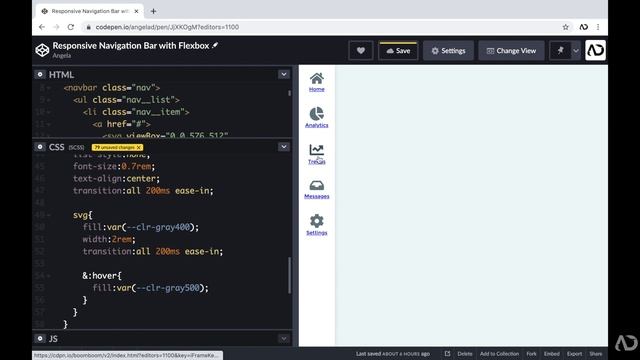Viewport: 640px width, 360px height.
Task: Open Chrome three-dot menu
Action: coord(598,27)
